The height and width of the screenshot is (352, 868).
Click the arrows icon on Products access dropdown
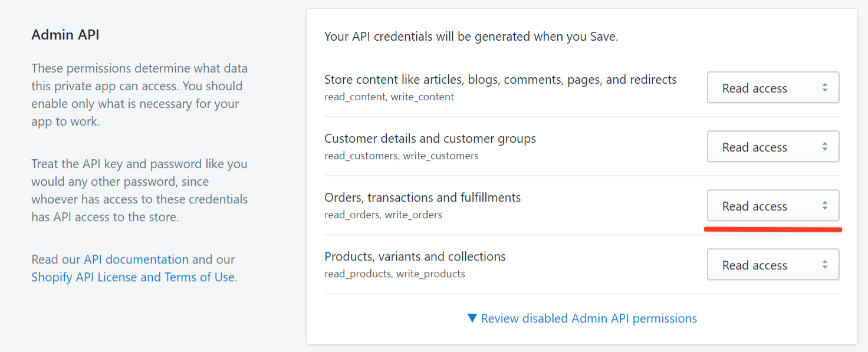pyautogui.click(x=824, y=265)
